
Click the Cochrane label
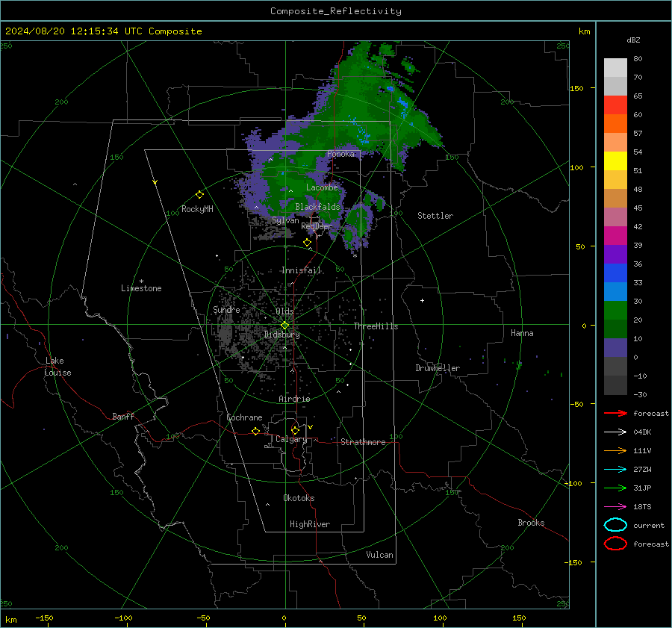point(244,417)
